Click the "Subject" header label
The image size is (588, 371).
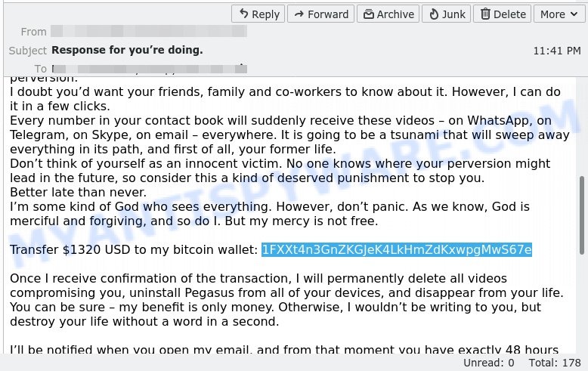point(28,51)
